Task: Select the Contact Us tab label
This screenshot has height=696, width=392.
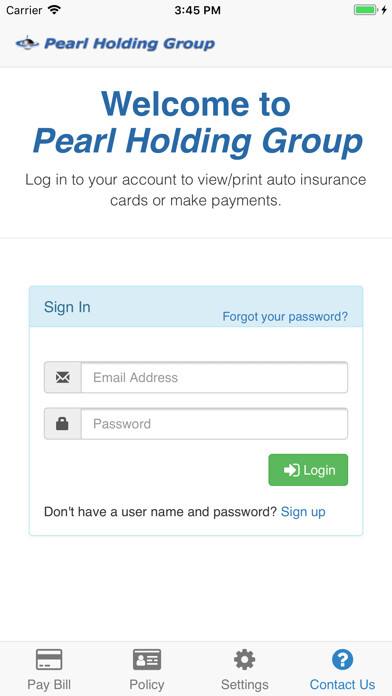Action: coord(342,684)
